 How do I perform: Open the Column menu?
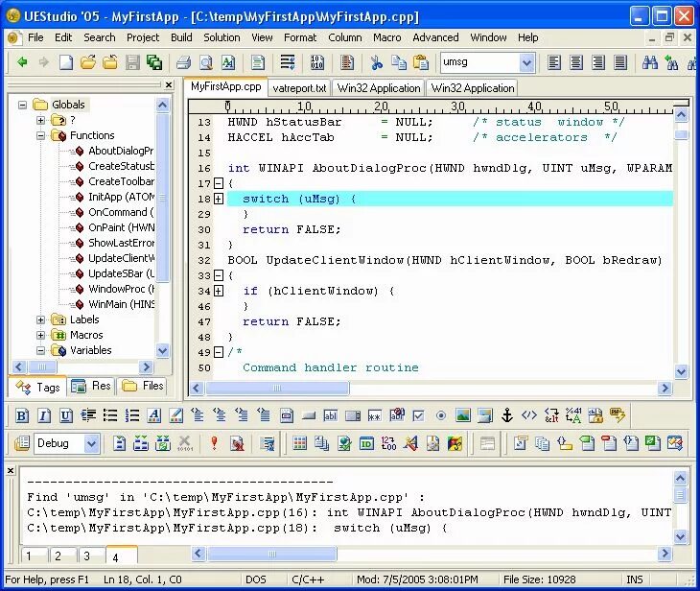pyautogui.click(x=344, y=37)
